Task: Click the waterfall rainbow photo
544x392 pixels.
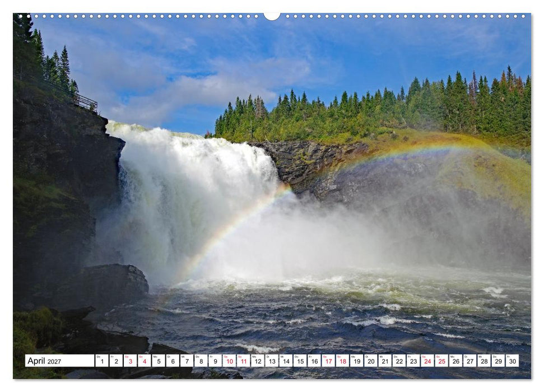Action: [x=272, y=196]
